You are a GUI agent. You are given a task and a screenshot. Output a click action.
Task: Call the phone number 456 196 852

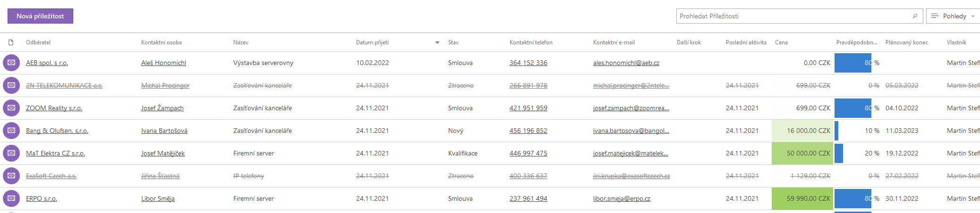pos(528,131)
